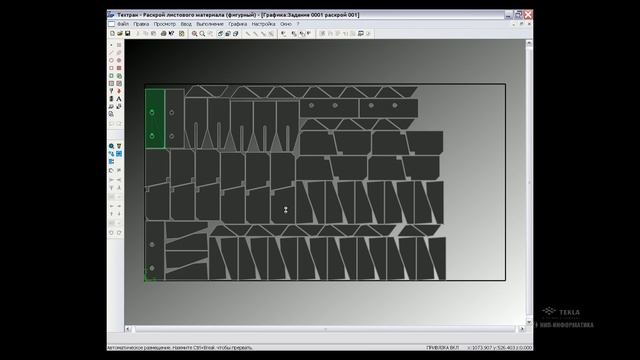
Task: Click the vertical scrollbar down arrow
Action: [529, 322]
